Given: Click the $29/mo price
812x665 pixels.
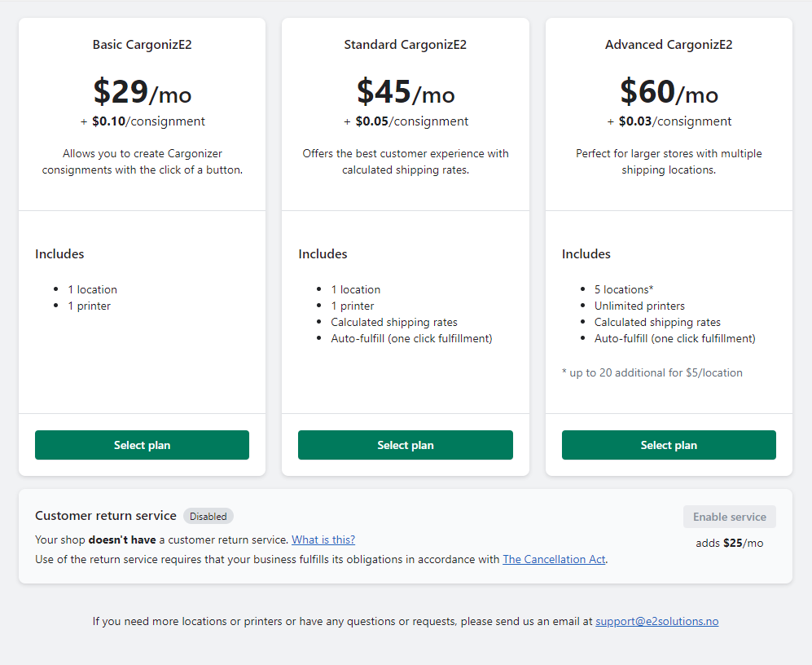Looking at the screenshot, I should click(x=142, y=92).
